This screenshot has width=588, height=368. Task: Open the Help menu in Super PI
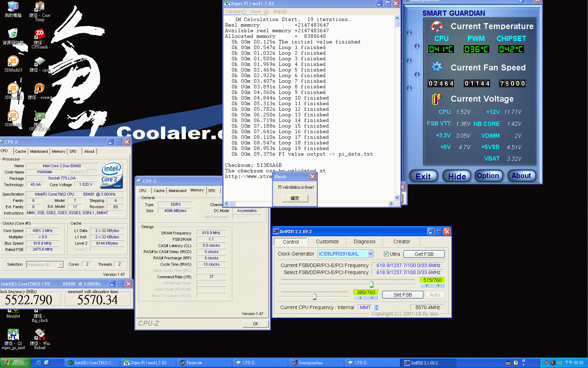pos(280,12)
